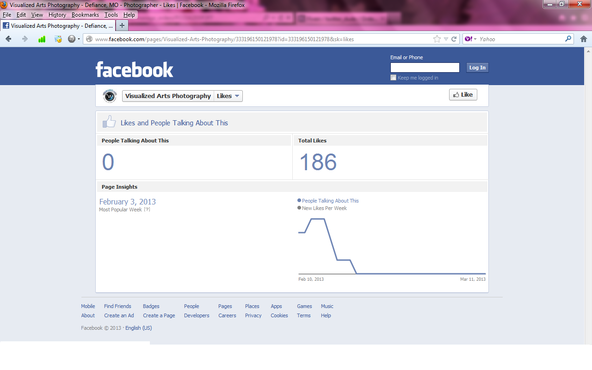Click the Terms footer link
The width and height of the screenshot is (592, 370).
(x=304, y=316)
